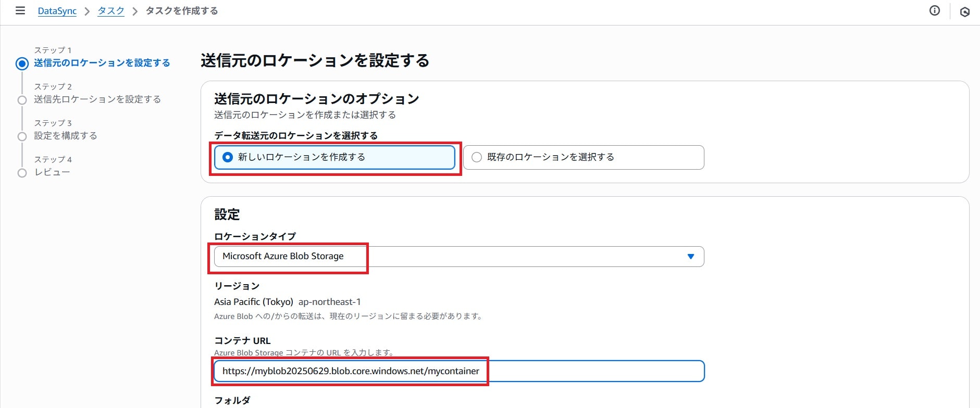This screenshot has width=980, height=408.
Task: Go to the DataSync breadcrumb link
Action: coord(57,11)
